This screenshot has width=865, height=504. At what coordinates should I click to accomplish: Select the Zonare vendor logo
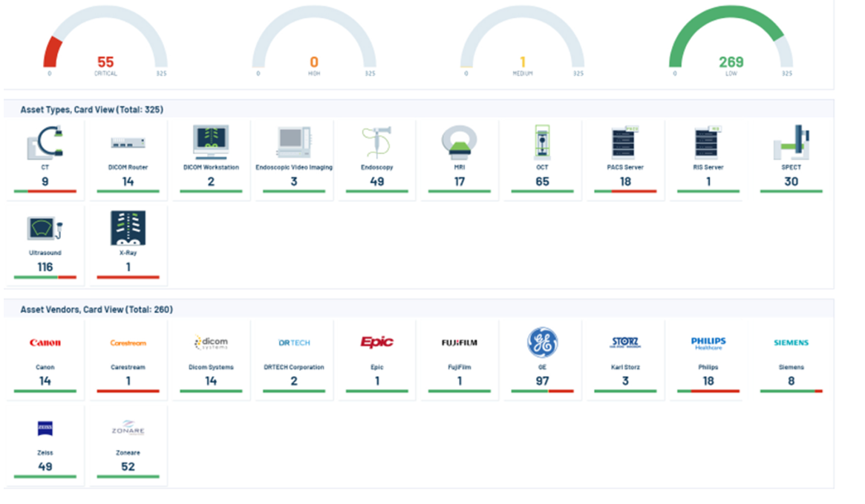(x=128, y=428)
